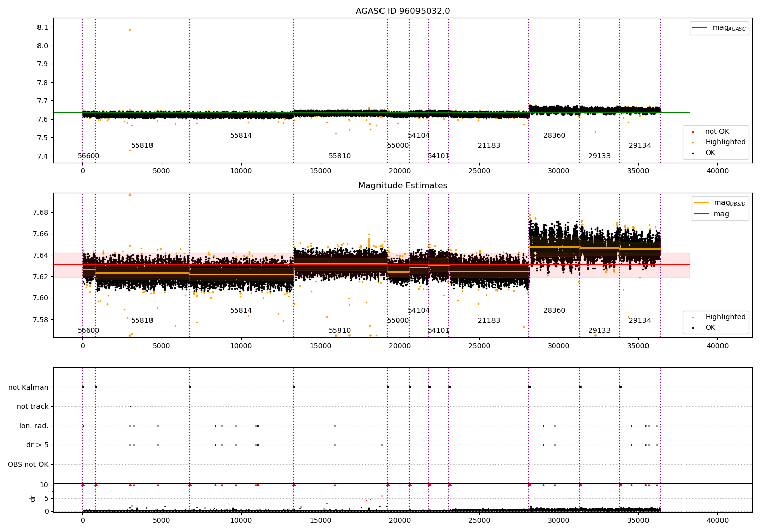Click red "mag" legend entry in Magnitude Estimates
760x532 pixels.
click(x=711, y=214)
